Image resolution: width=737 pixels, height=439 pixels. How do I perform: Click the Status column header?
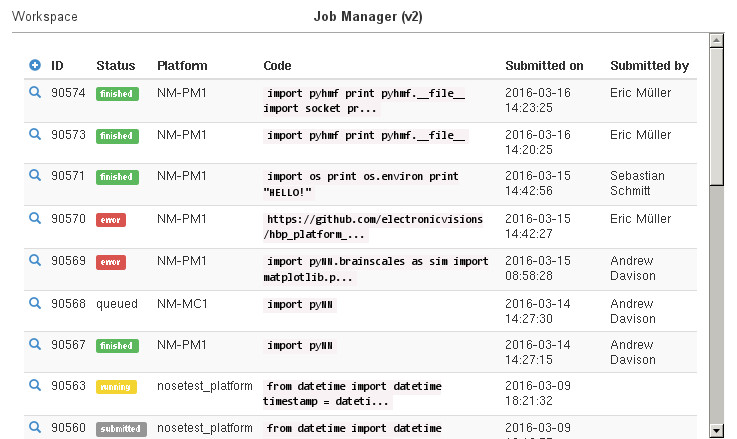click(115, 66)
